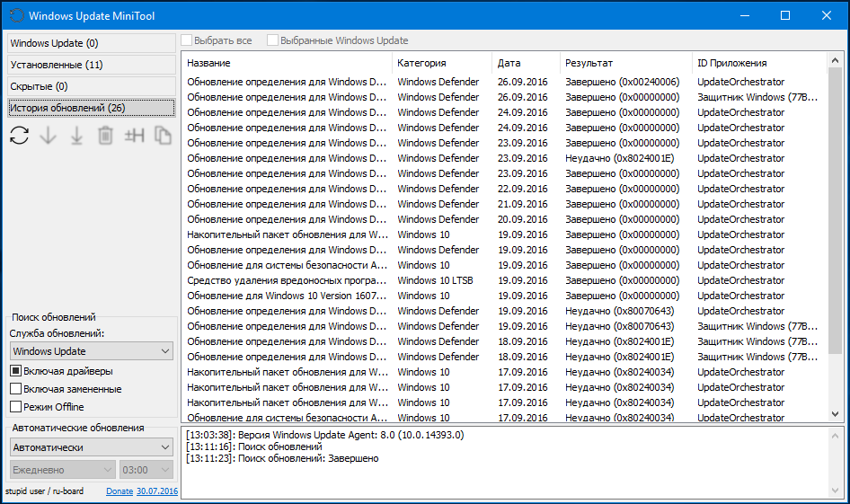850x504 pixels.
Task: Sort by the 'Результат' column header
Action: [x=626, y=63]
